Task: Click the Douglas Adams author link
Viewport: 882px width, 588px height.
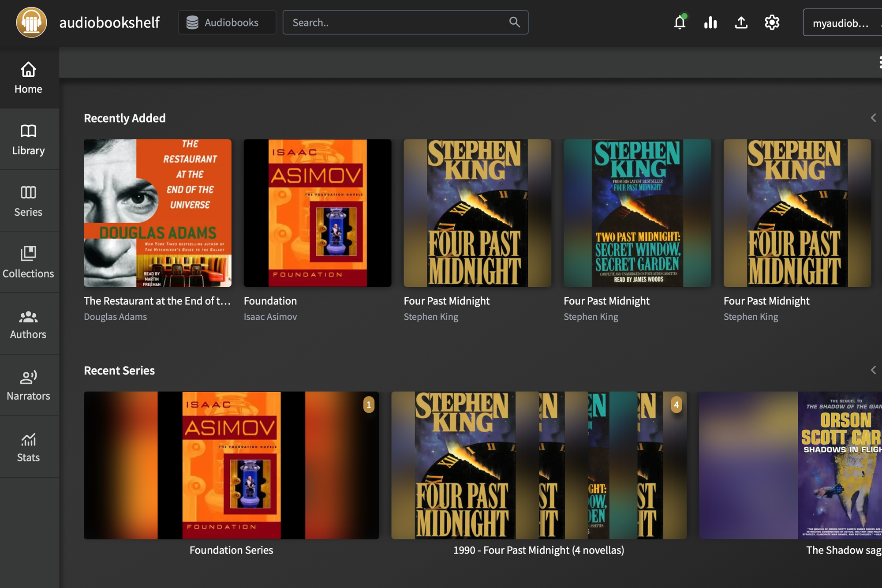Action: [115, 317]
